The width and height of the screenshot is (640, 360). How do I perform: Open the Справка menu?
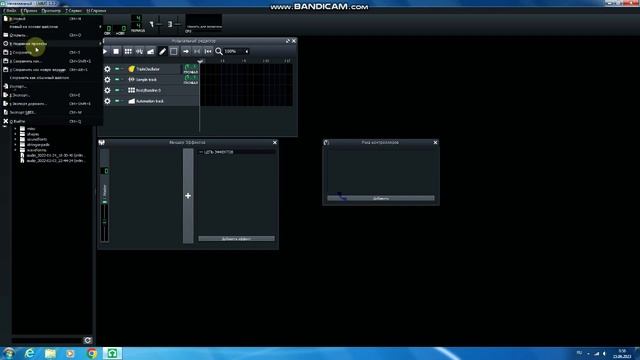96,11
